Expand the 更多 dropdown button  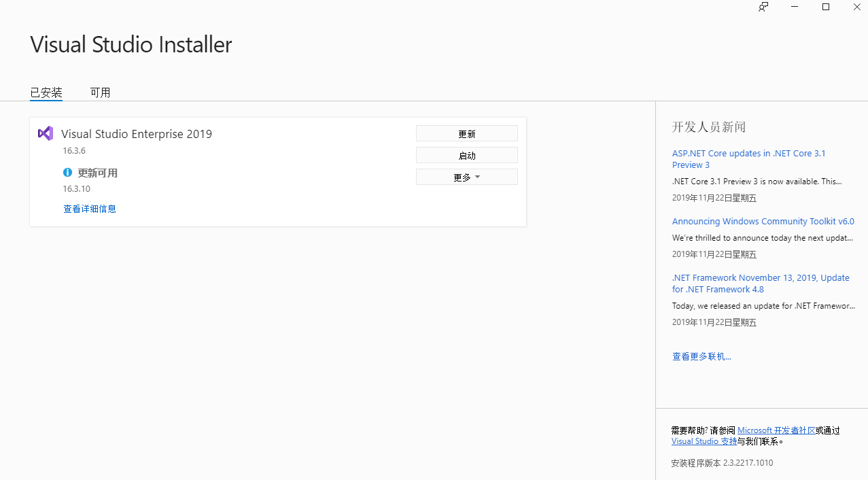pos(467,177)
